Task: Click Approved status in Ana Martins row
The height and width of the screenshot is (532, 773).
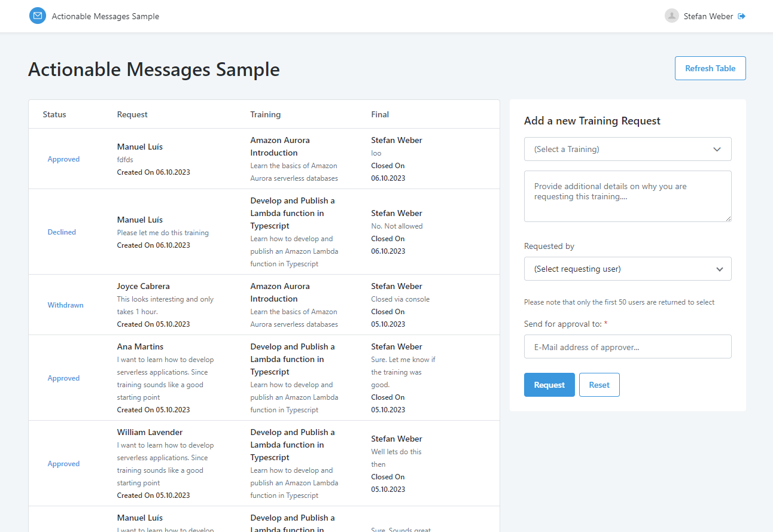Action: [63, 378]
